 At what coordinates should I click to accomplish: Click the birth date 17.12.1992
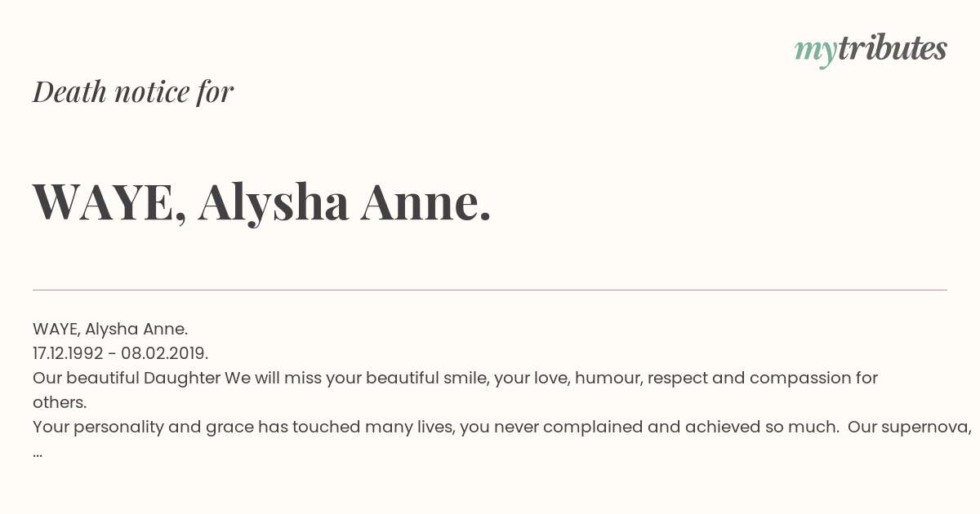[x=68, y=353]
